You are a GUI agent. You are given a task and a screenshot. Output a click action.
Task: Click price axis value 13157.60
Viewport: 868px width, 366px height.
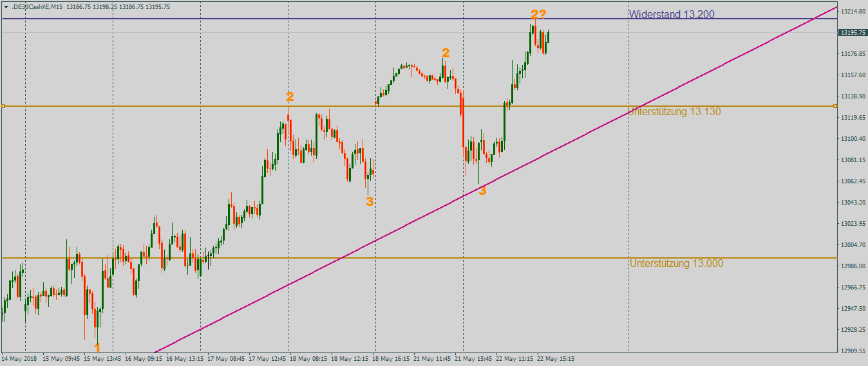[853, 75]
